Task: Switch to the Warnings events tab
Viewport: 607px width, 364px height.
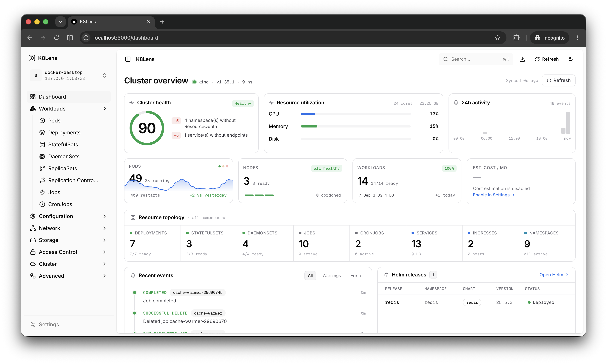Action: pos(332,276)
